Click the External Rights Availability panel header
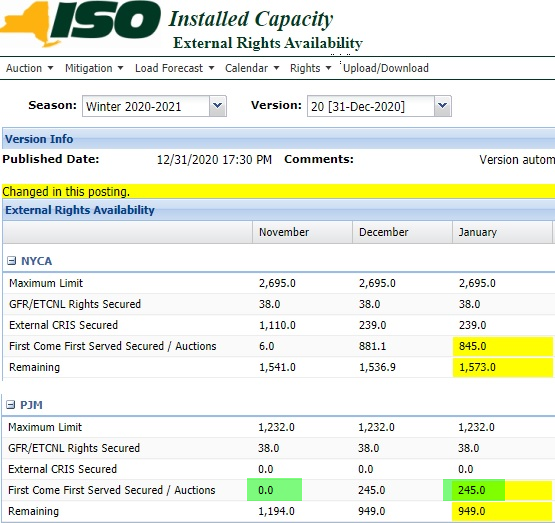This screenshot has width=555, height=523. pos(279,210)
